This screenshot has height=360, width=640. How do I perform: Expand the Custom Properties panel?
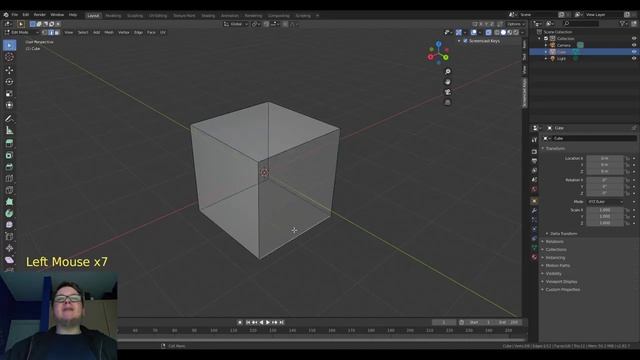(562, 290)
